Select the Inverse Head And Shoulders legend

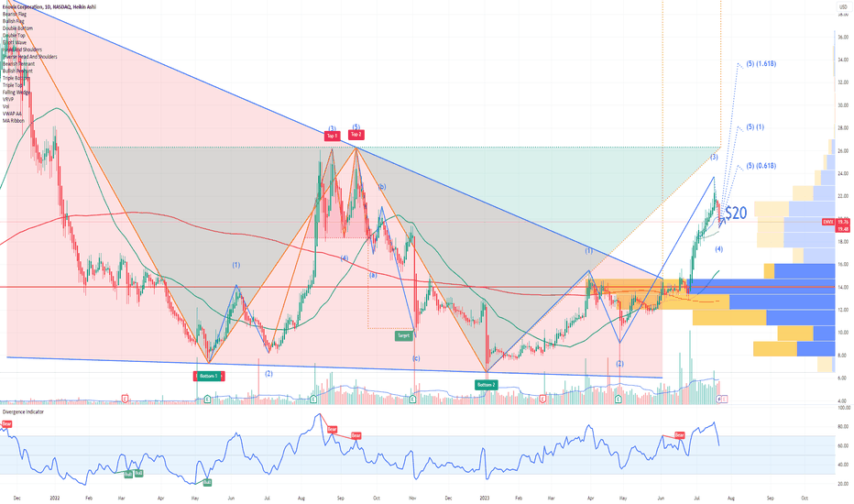pos(29,56)
